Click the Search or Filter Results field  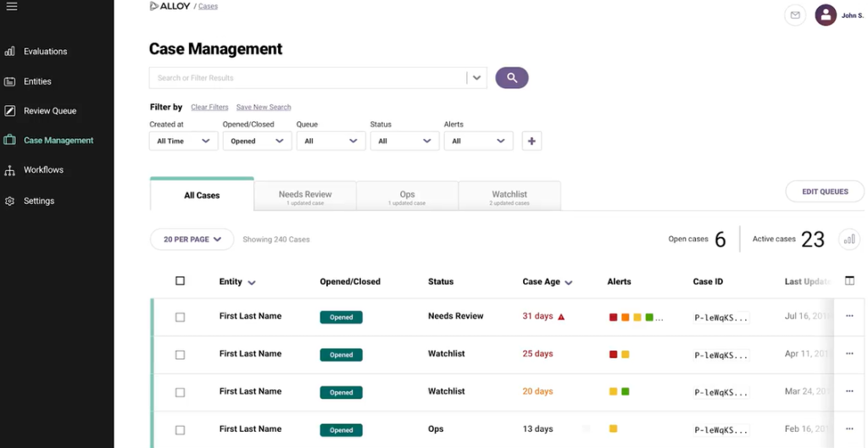tap(308, 78)
